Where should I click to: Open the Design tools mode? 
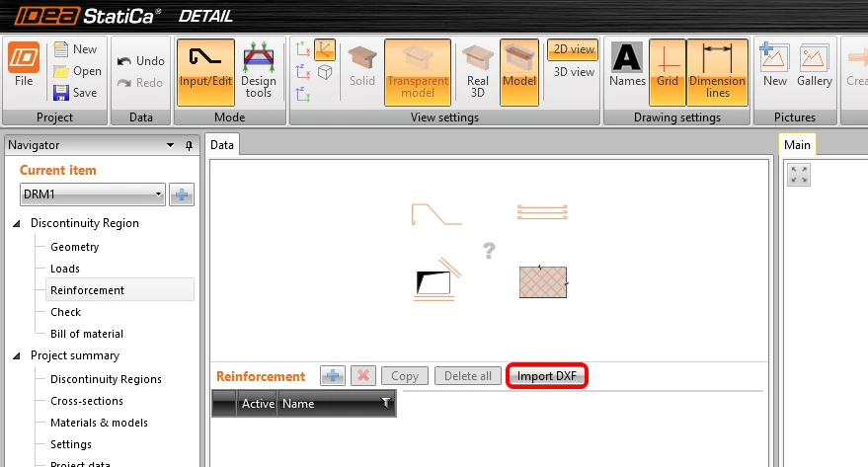pyautogui.click(x=259, y=72)
